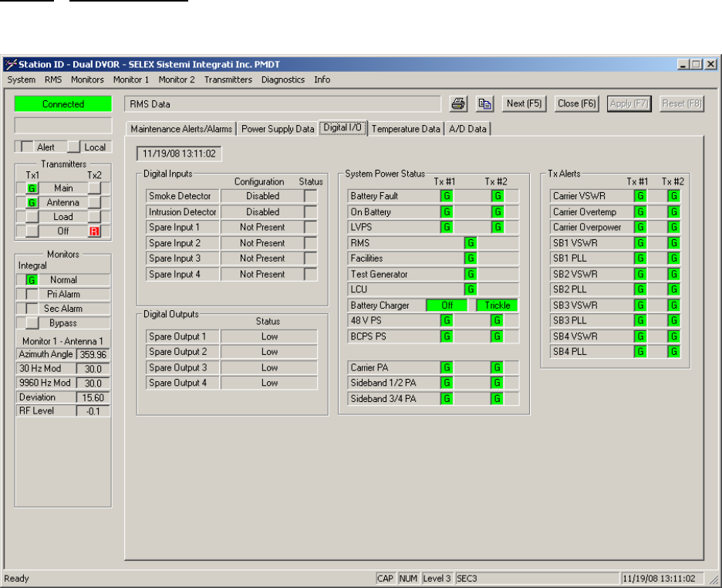
Task: Click BCPS PS Tx #2 indicator
Action: click(x=498, y=336)
